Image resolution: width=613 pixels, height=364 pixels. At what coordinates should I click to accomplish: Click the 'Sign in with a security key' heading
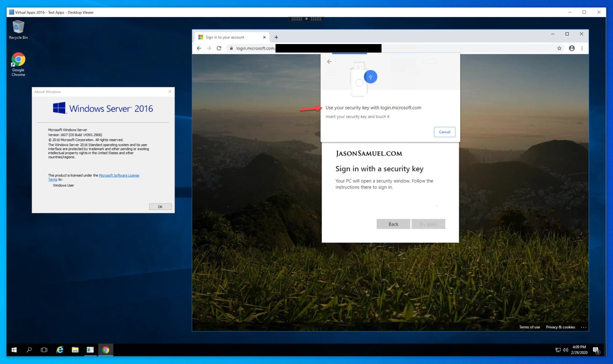click(x=379, y=169)
